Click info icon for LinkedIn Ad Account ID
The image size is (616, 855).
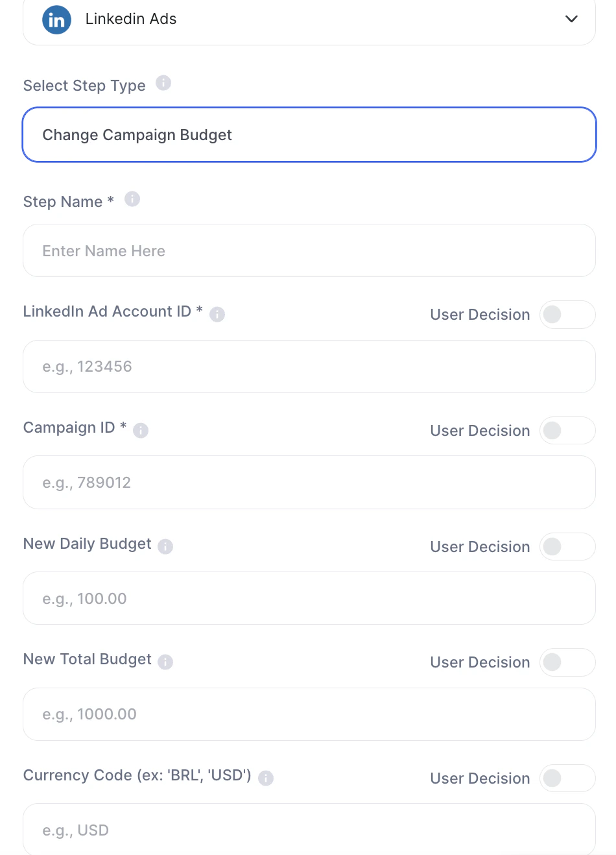(217, 315)
